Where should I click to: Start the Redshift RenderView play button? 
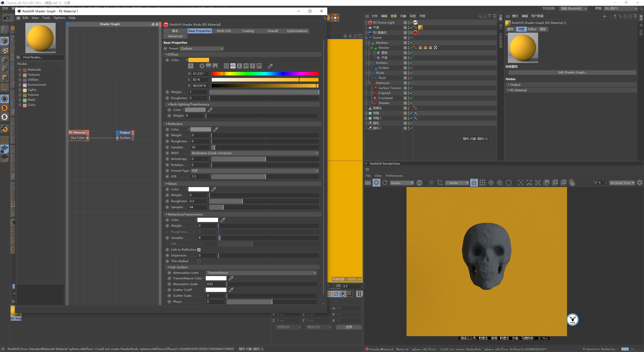tap(376, 183)
